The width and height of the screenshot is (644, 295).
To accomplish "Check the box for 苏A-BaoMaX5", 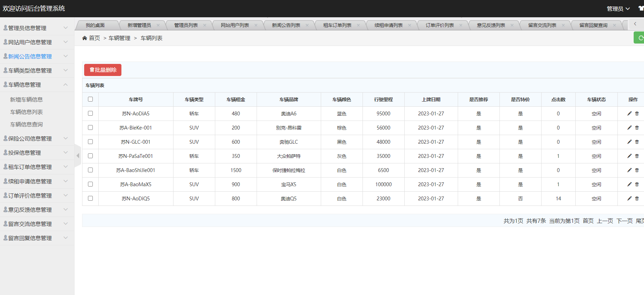I will click(90, 184).
